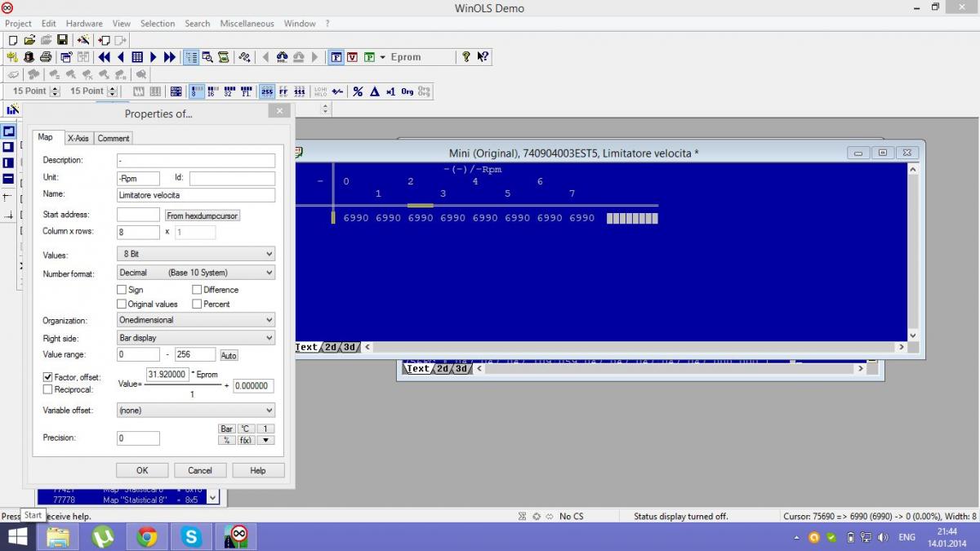Click the Bar unit preset button
This screenshot has width=980, height=551.
pyautogui.click(x=227, y=429)
